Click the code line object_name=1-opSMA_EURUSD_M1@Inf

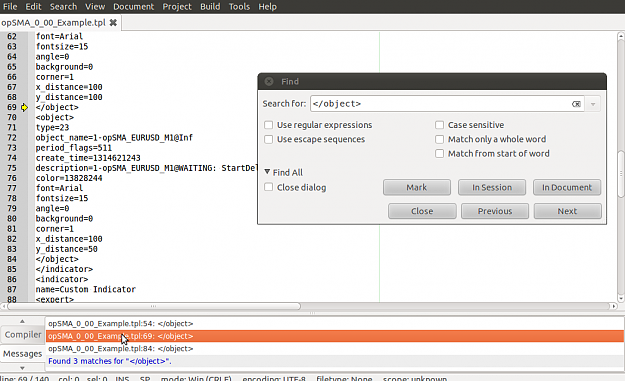pos(114,138)
